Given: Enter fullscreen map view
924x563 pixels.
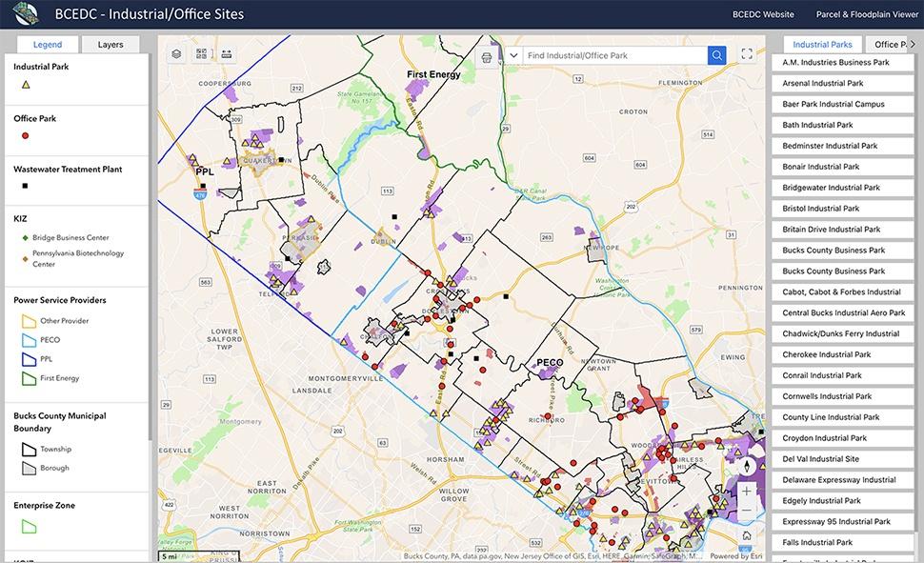Looking at the screenshot, I should [x=747, y=55].
